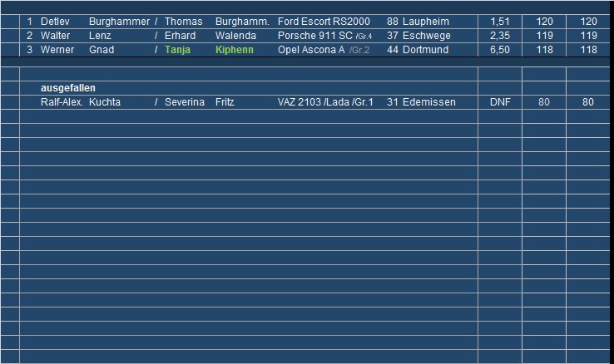Click the green name Tanja
This screenshot has height=364, width=614.
[178, 50]
